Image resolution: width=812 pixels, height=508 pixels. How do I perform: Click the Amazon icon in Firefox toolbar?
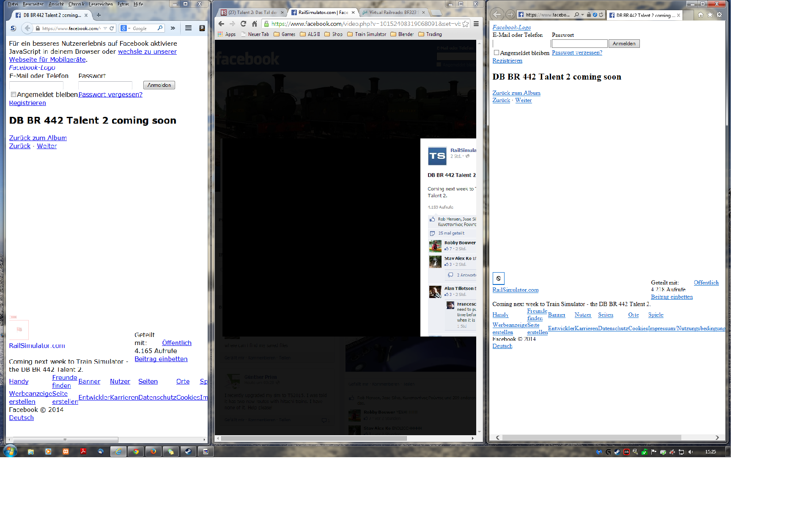[202, 28]
